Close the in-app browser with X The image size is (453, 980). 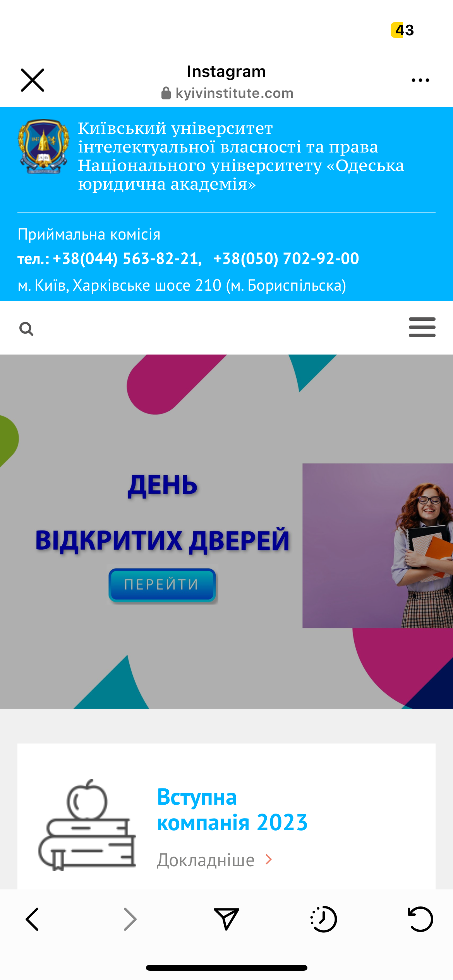[x=33, y=80]
